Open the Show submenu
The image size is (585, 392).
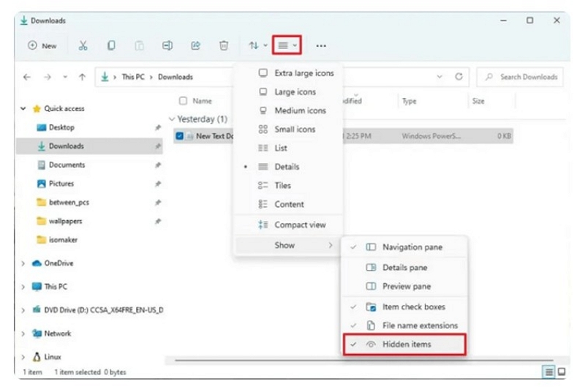[288, 245]
